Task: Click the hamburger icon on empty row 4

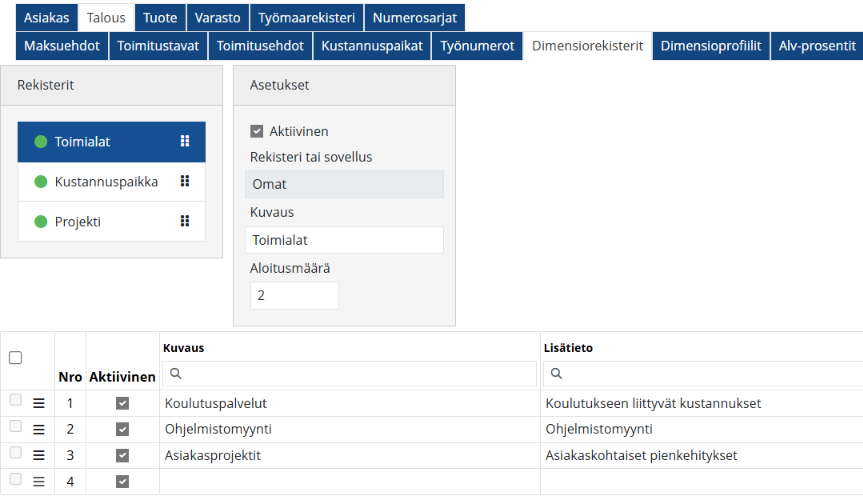Action: (x=39, y=482)
